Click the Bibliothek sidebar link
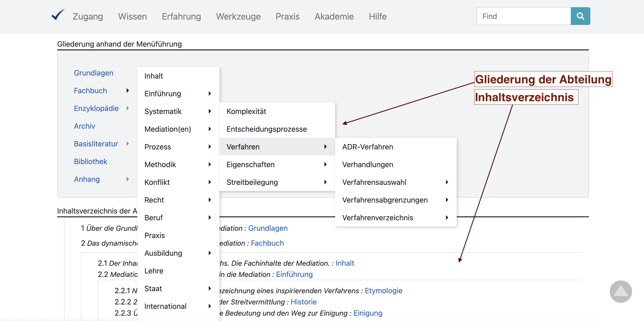The width and height of the screenshot is (644, 321). click(91, 161)
